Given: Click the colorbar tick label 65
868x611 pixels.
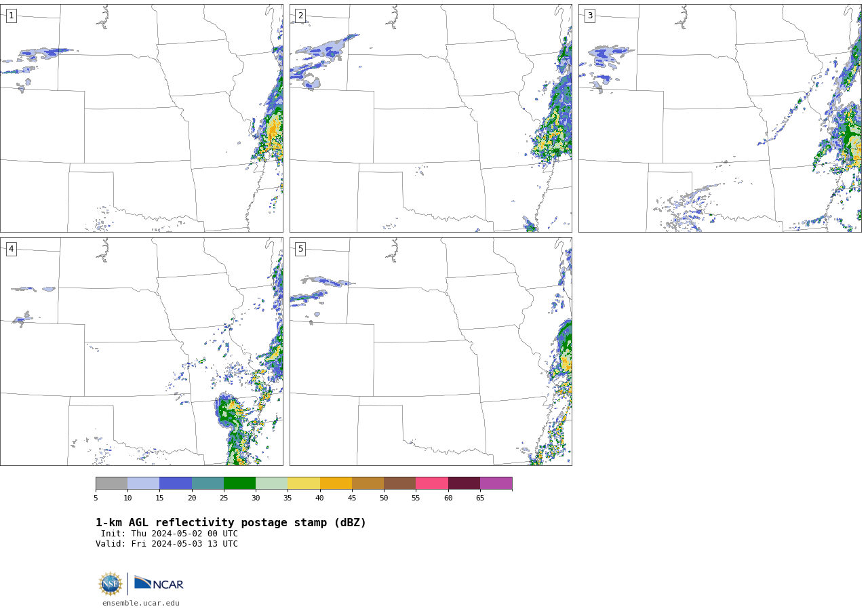Looking at the screenshot, I should (x=480, y=498).
